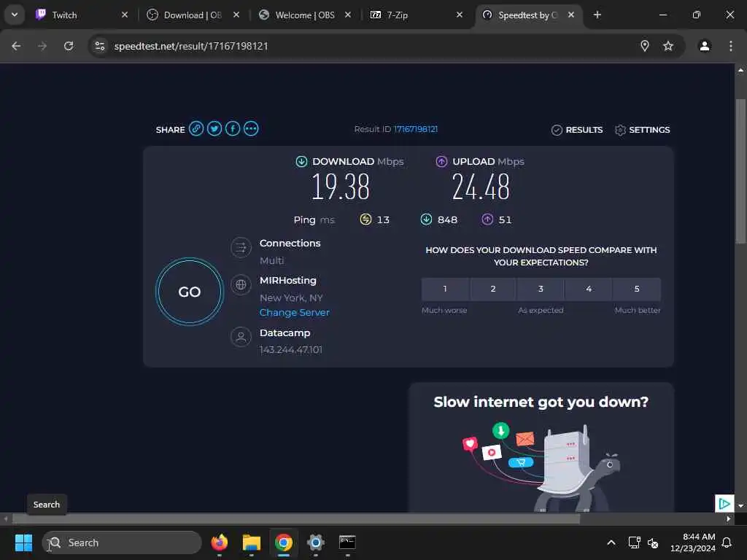Go back to previous page
The width and height of the screenshot is (747, 560).
point(16,46)
